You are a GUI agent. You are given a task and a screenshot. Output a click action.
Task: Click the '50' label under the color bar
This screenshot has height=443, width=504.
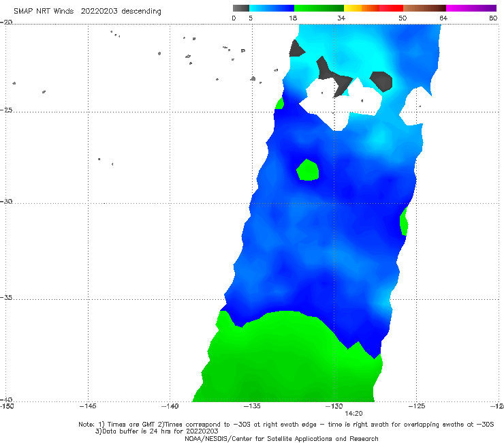403,18
